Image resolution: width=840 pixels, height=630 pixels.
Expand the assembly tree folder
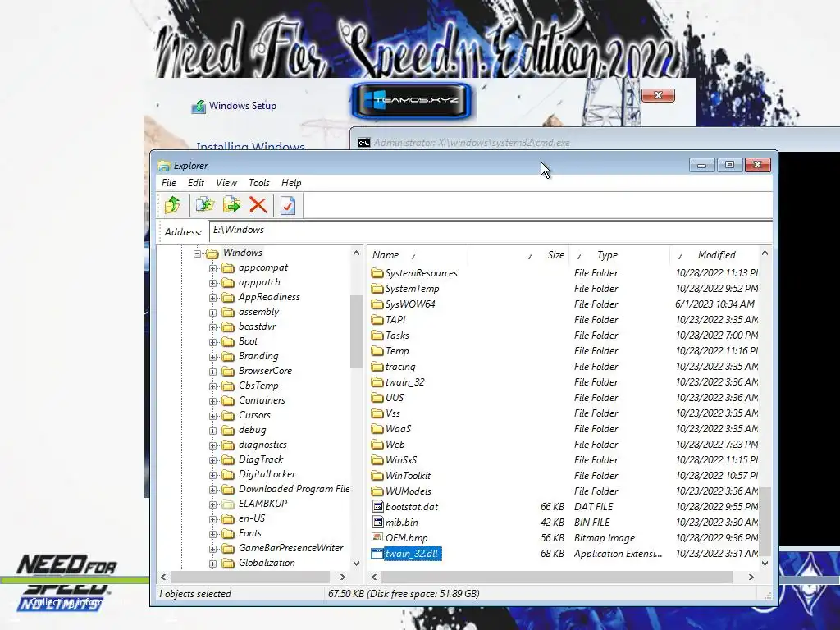(212, 313)
